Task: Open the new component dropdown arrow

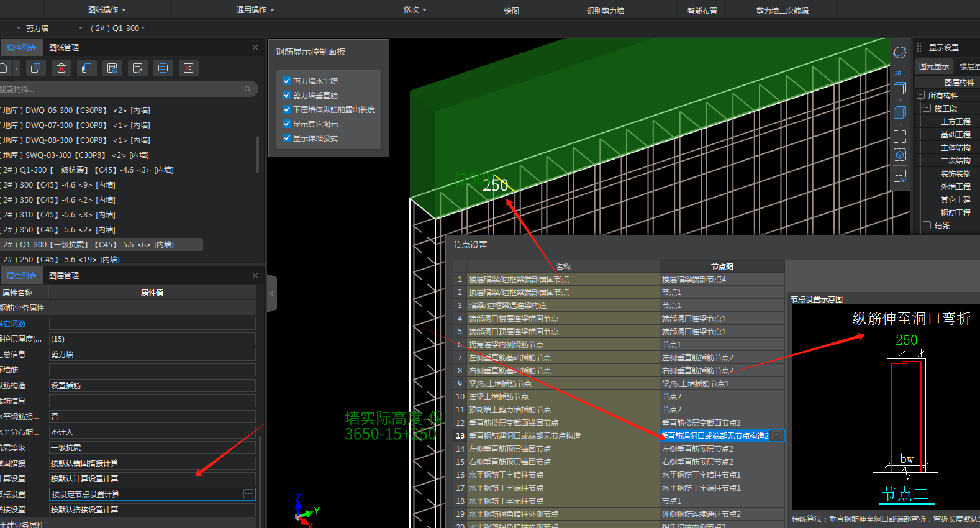Action: pos(17,68)
